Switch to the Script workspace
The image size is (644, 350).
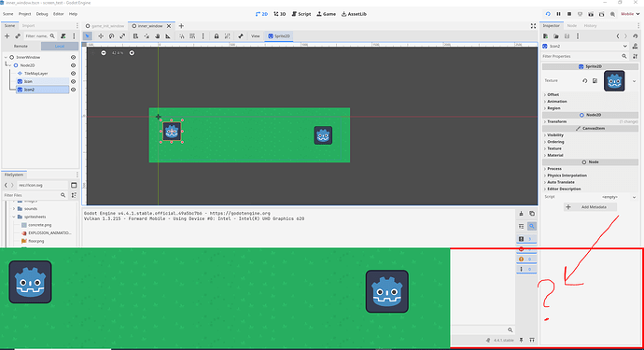[x=301, y=14]
